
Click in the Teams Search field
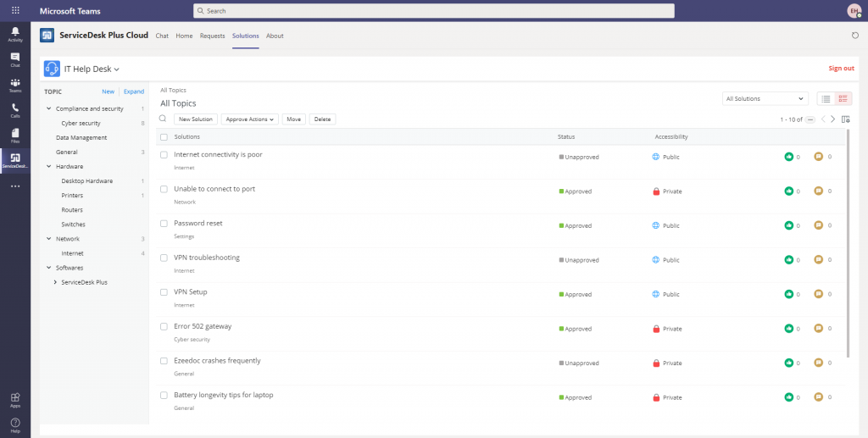[x=434, y=11]
